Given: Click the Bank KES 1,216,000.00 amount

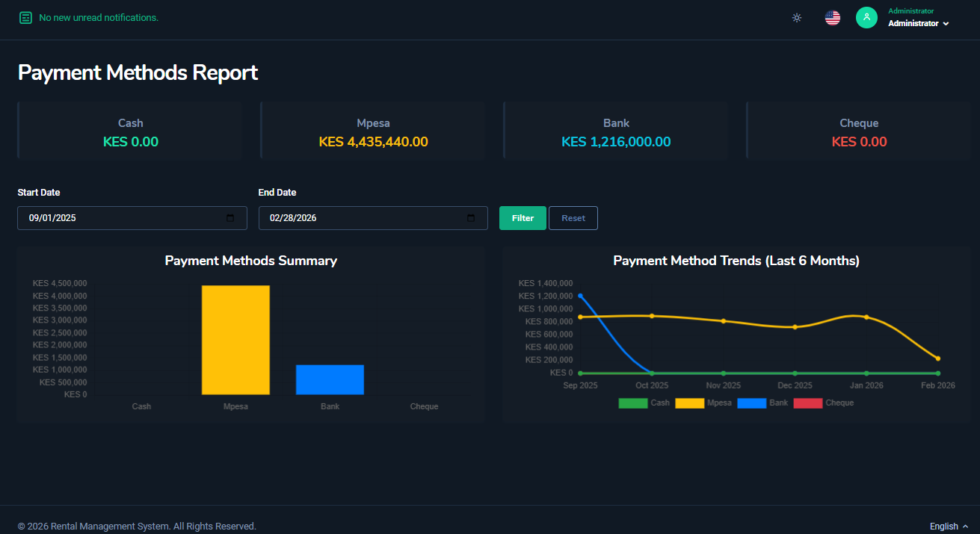Looking at the screenshot, I should 616,142.
